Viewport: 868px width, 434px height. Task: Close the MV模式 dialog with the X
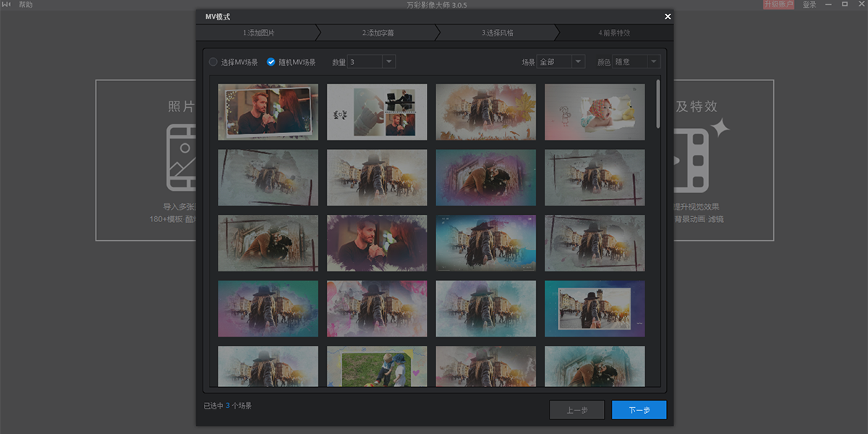(667, 17)
